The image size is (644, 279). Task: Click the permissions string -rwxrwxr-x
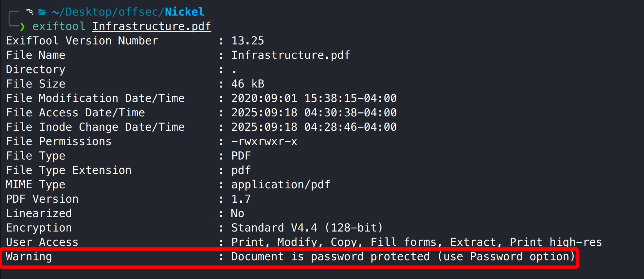coord(264,142)
